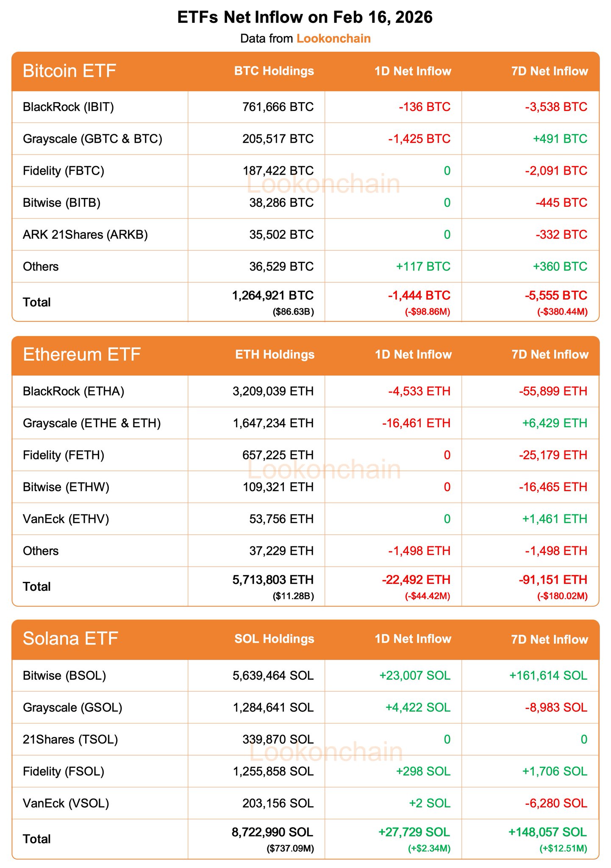Select the Ethereum ETF table header
The height and width of the screenshot is (868, 611).
tap(82, 354)
